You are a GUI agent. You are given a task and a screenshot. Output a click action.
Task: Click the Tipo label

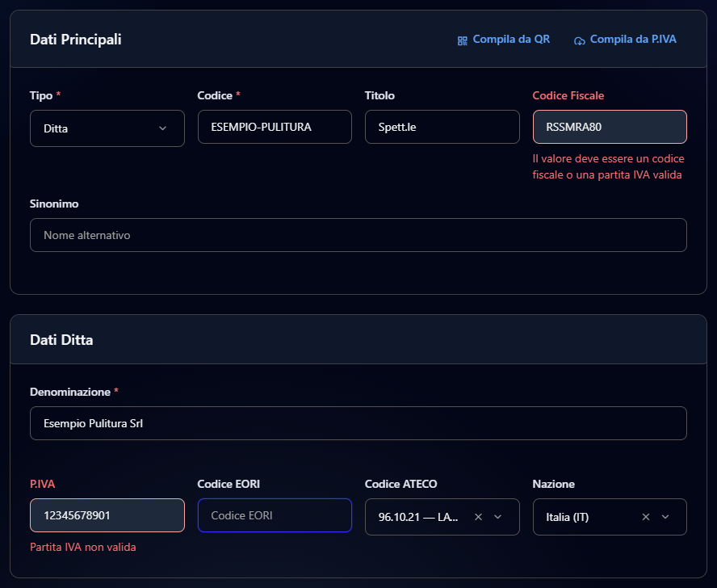(41, 95)
